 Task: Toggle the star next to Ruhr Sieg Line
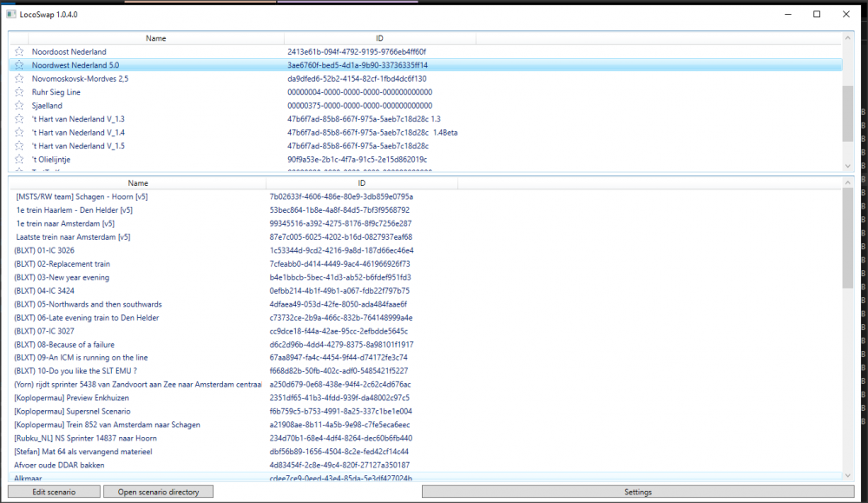pyautogui.click(x=19, y=92)
